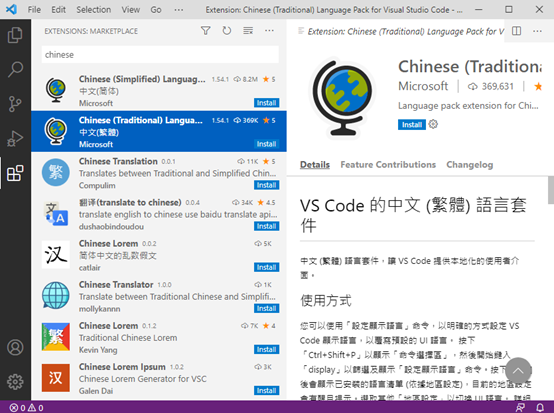Open the View menu
This screenshot has height=413, width=554.
[x=131, y=10]
